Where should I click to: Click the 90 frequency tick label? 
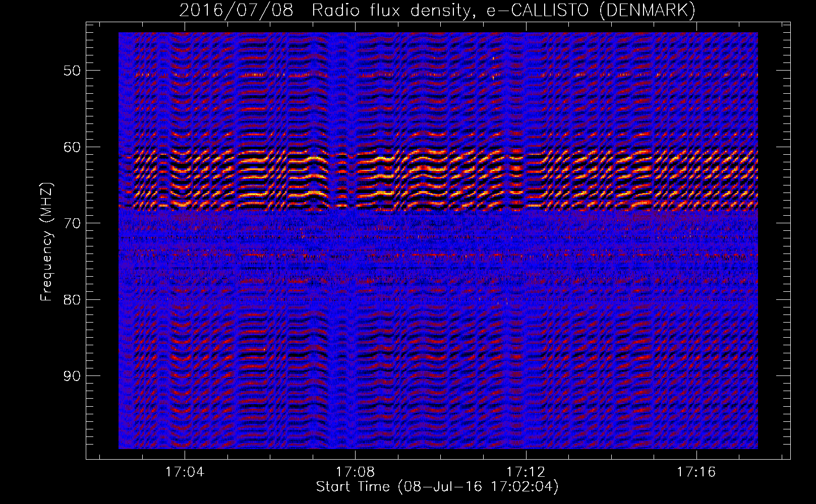click(x=72, y=376)
